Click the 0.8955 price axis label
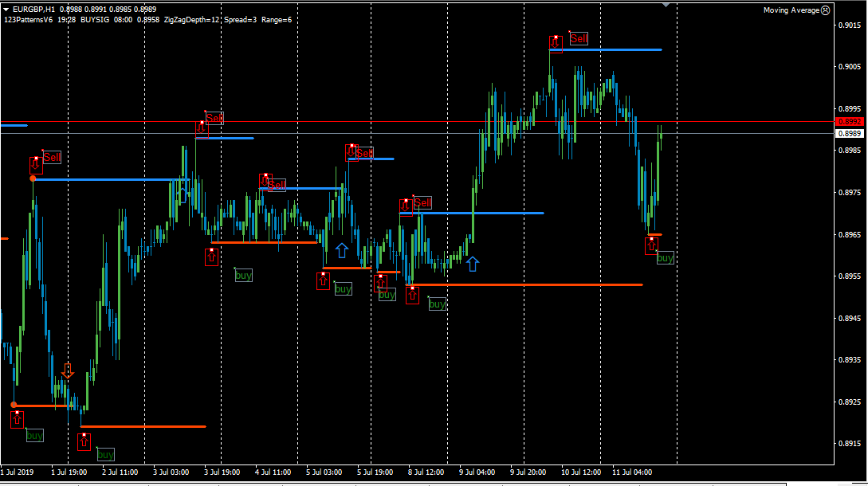Image resolution: width=868 pixels, height=486 pixels. pos(850,276)
